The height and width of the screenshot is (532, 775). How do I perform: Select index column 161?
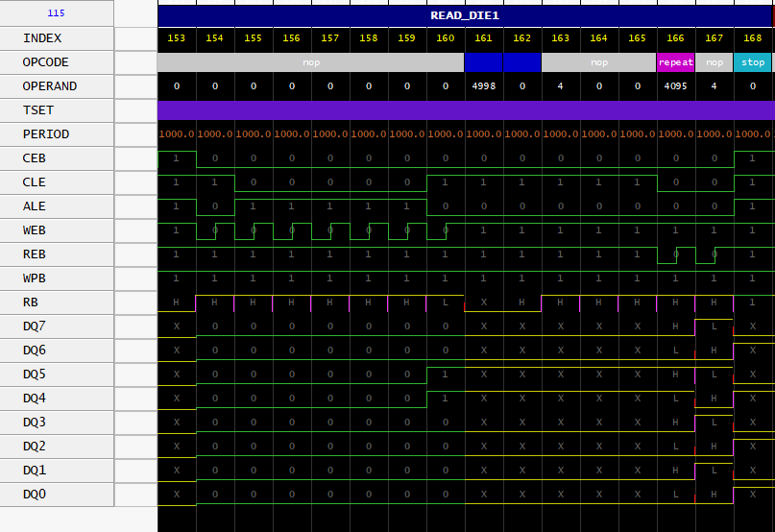[483, 38]
